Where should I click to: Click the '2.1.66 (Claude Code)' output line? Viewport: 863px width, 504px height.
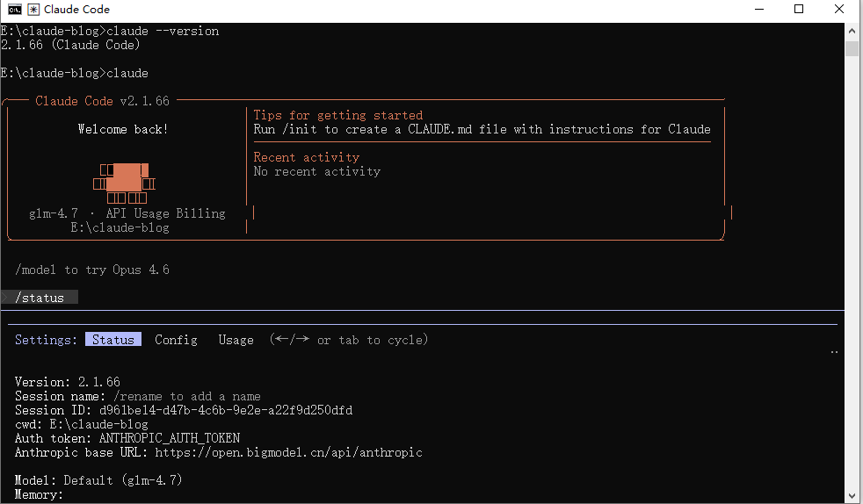(x=70, y=45)
